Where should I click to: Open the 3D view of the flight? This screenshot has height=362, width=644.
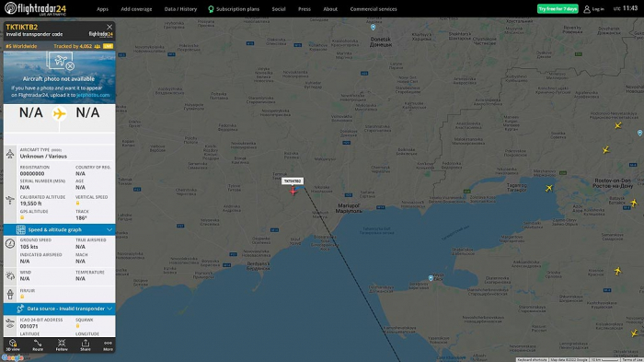(13, 344)
